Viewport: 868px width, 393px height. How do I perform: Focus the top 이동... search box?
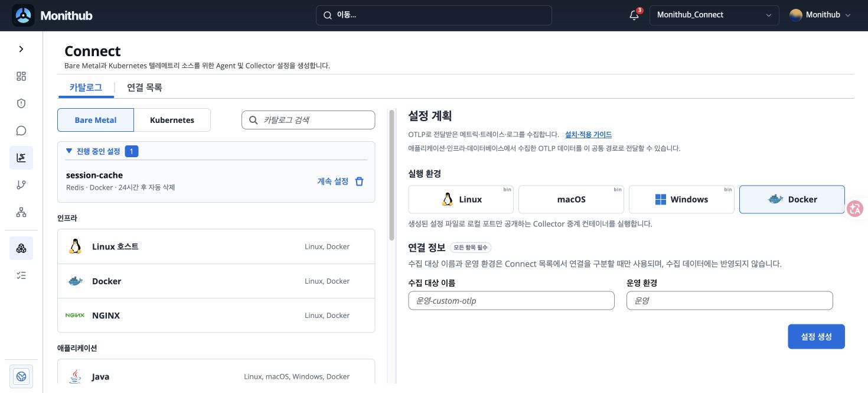coord(434,15)
